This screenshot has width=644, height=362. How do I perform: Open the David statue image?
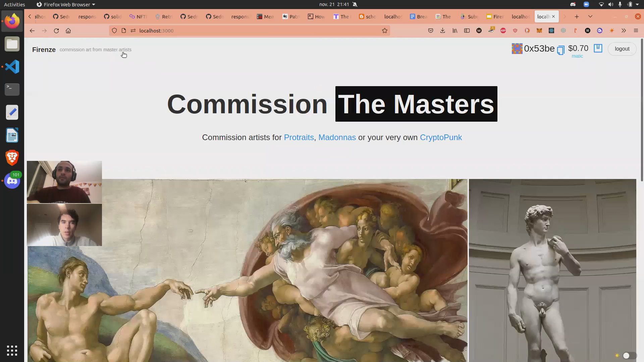[552, 270]
